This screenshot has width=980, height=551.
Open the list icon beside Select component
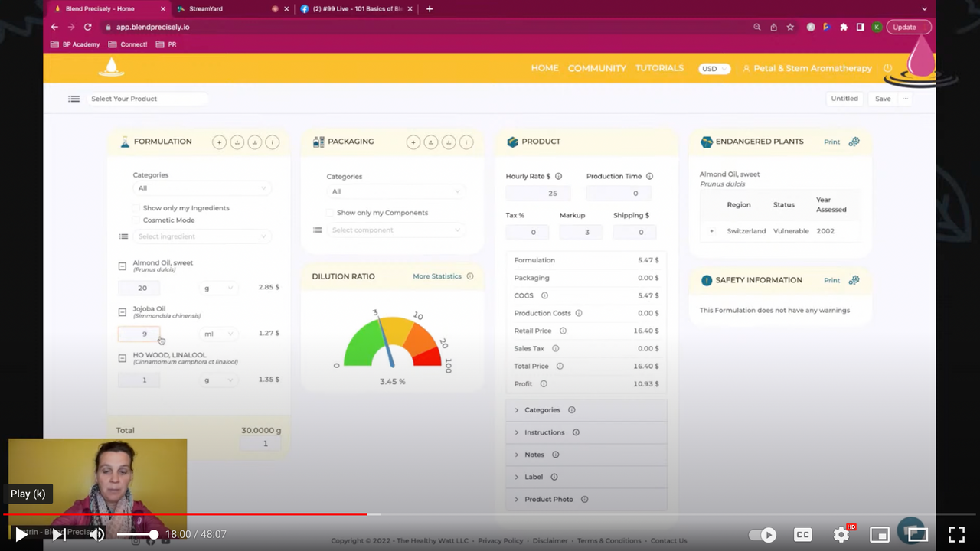click(317, 230)
